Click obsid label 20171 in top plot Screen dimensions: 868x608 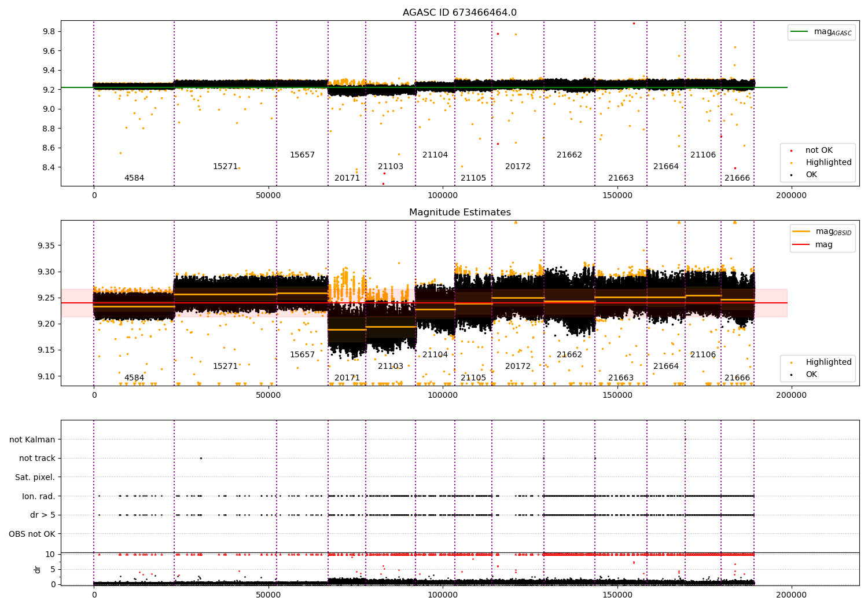pos(347,178)
